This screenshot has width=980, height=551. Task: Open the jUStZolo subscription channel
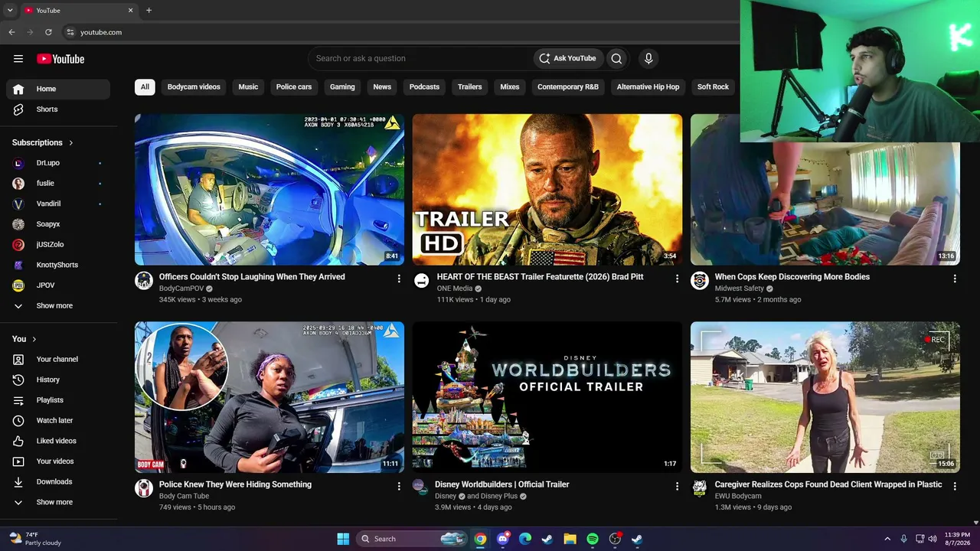pyautogui.click(x=58, y=244)
